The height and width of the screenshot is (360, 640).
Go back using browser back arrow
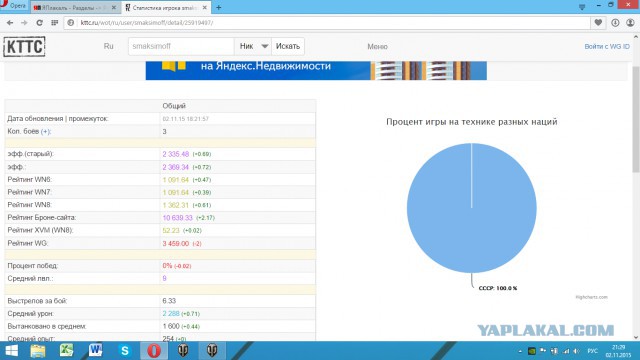pos(10,23)
